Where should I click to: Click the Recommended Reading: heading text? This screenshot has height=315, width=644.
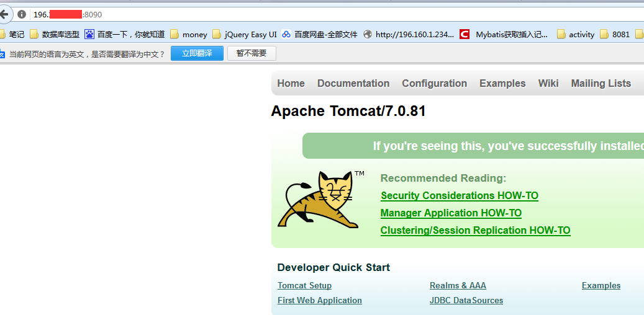point(443,179)
